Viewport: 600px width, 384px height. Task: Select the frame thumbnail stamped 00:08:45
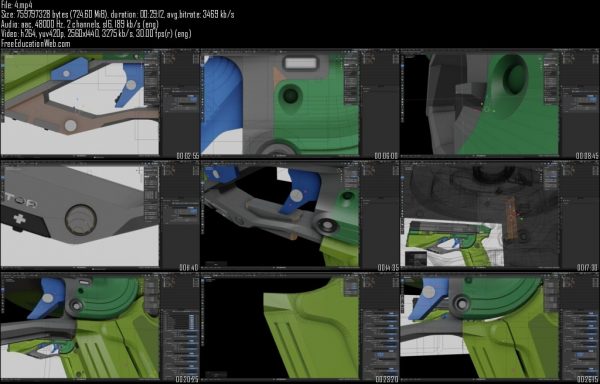tap(499, 104)
